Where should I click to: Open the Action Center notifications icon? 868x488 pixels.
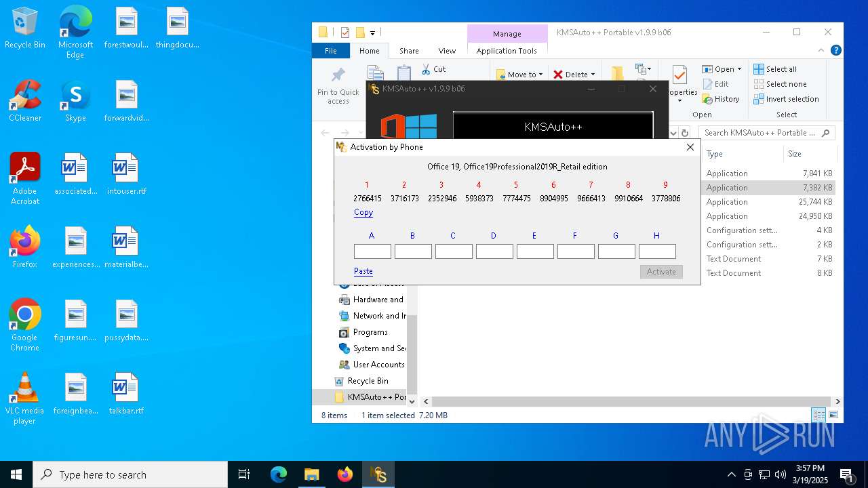[846, 474]
